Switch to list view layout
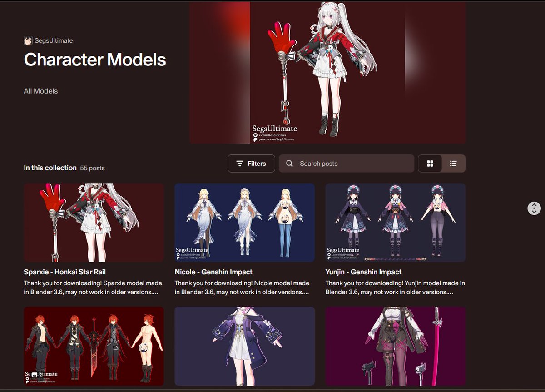545x392 pixels. (x=453, y=164)
